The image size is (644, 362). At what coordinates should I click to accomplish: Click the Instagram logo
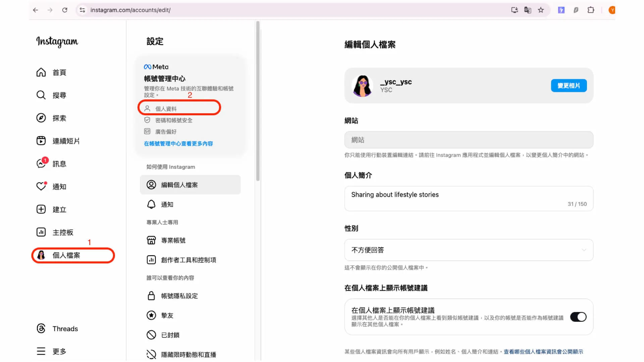tap(57, 42)
